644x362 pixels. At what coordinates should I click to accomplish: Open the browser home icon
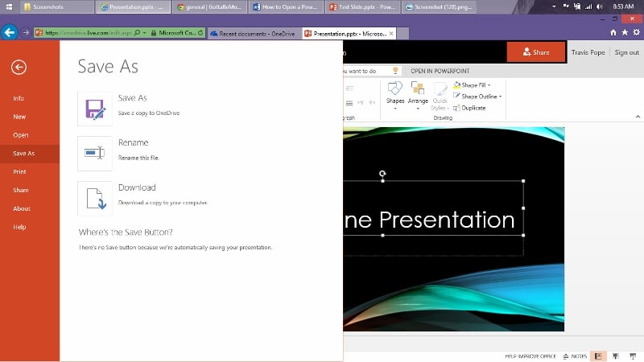(613, 32)
